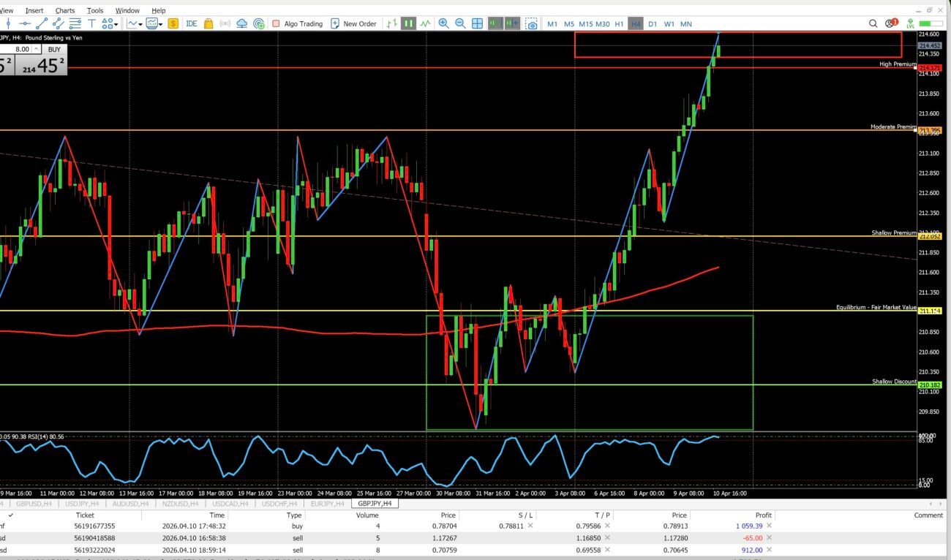Image resolution: width=951 pixels, height=560 pixels.
Task: Pick the text label tool
Action: click(x=91, y=23)
